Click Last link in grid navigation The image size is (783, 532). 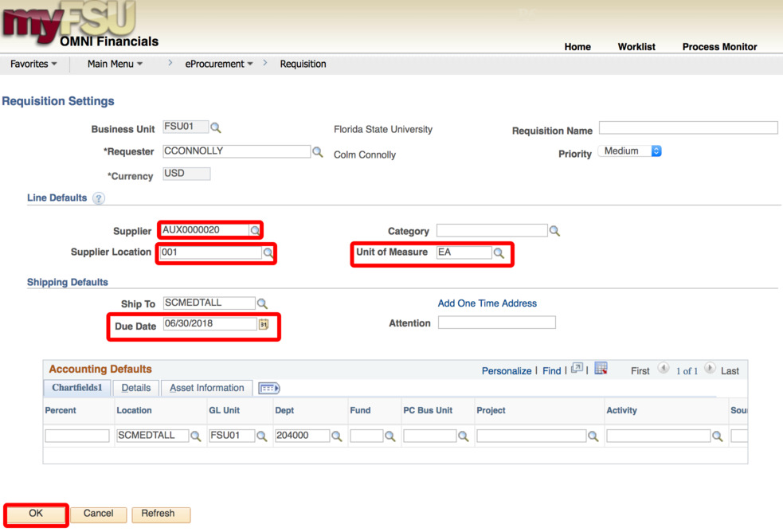(730, 371)
